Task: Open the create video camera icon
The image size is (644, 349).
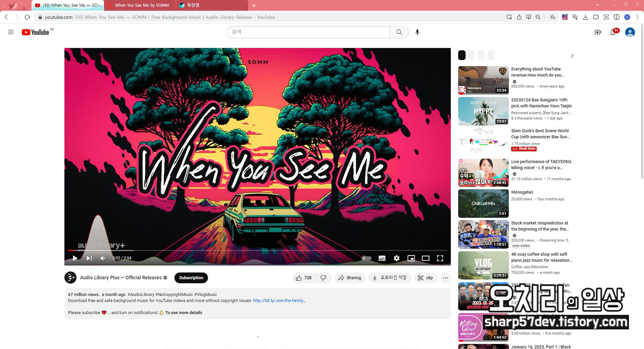Action: pyautogui.click(x=598, y=32)
